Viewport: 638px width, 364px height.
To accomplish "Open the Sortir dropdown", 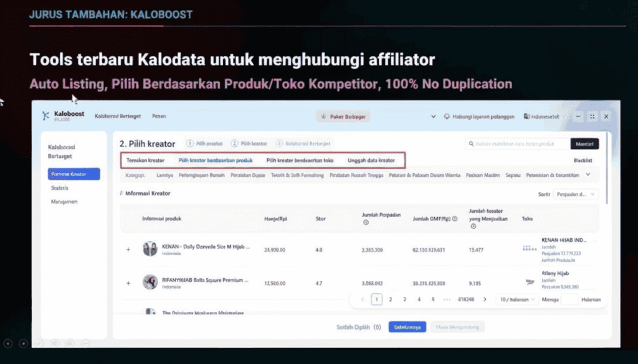I will point(576,194).
